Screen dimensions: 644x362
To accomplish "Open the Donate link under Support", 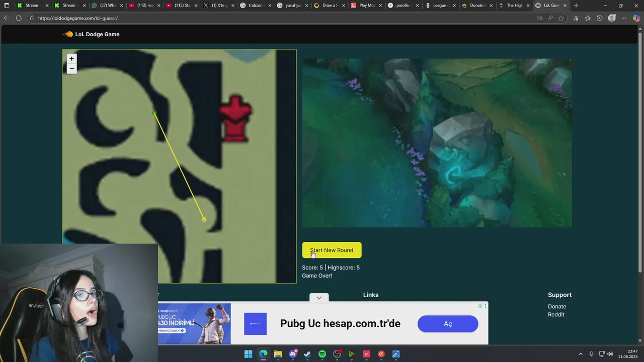I will pyautogui.click(x=557, y=307).
